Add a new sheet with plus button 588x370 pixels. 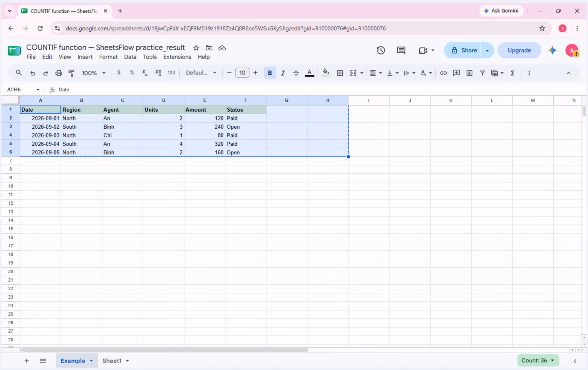26,361
